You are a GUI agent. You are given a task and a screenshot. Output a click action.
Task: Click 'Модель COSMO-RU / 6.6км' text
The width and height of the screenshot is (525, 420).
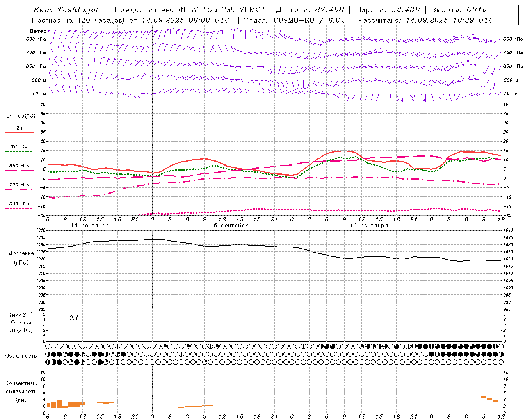pos(296,20)
